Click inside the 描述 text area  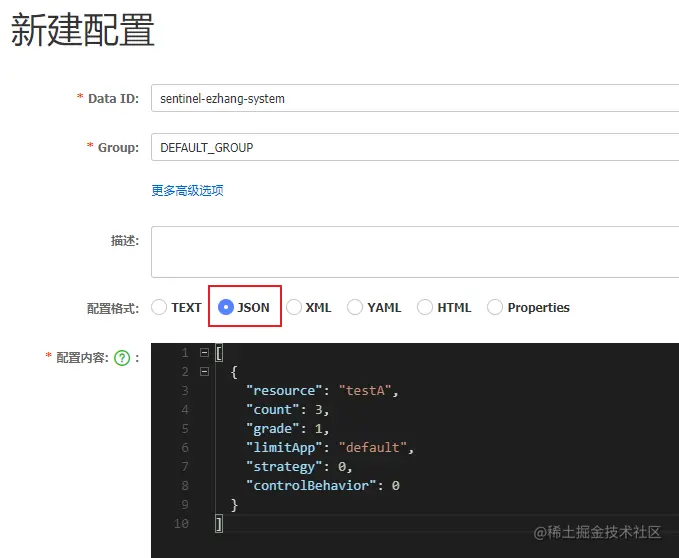[415, 252]
